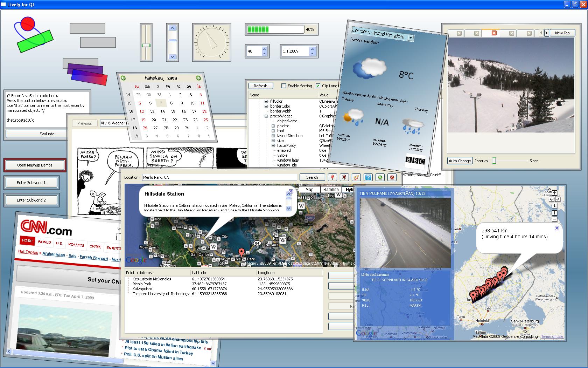Click the Evaluate button

tap(47, 134)
